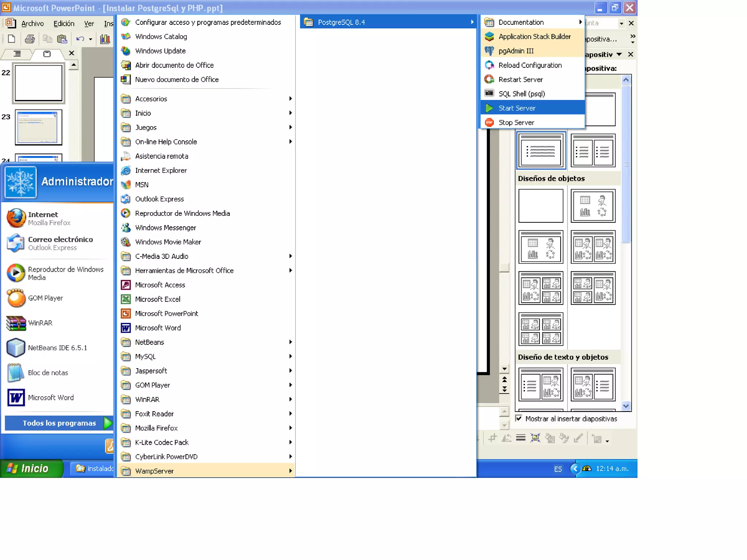Screen dimensions: 747x560
Task: Click the print icon in PowerPoint toolbar
Action: click(30, 39)
